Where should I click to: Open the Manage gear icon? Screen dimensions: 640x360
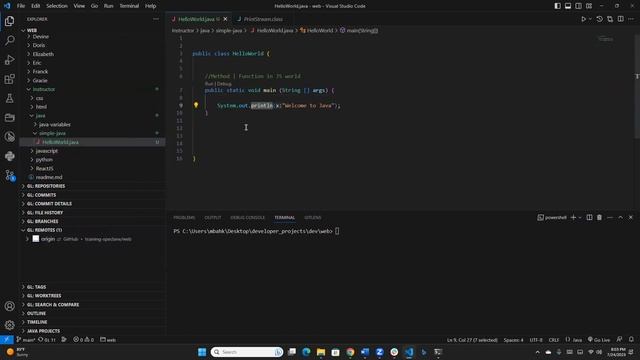click(9, 325)
